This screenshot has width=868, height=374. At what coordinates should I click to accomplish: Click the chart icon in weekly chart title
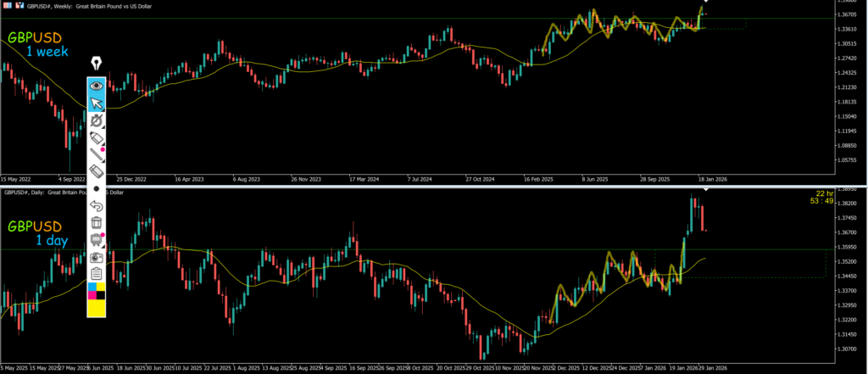point(7,5)
